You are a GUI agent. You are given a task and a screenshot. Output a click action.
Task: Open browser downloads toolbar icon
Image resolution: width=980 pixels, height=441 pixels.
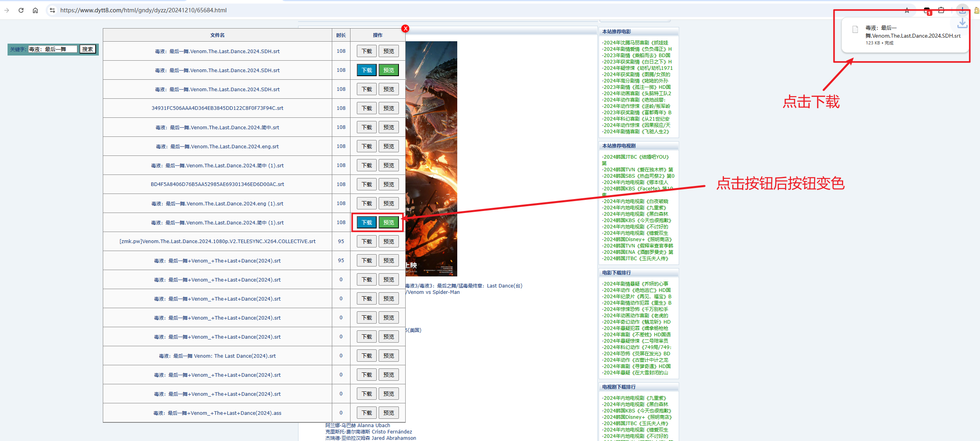pyautogui.click(x=963, y=10)
